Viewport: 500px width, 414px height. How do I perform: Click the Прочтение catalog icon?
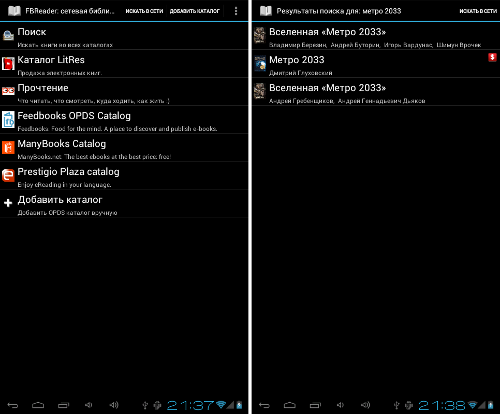click(x=8, y=91)
